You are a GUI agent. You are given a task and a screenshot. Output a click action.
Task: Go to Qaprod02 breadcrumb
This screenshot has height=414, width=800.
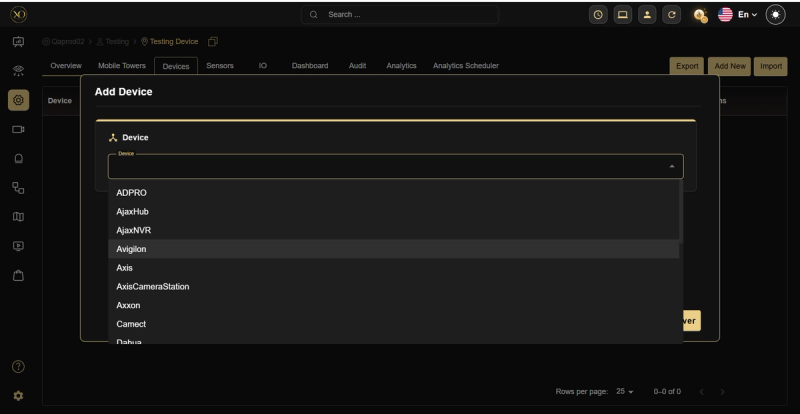pyautogui.click(x=63, y=41)
